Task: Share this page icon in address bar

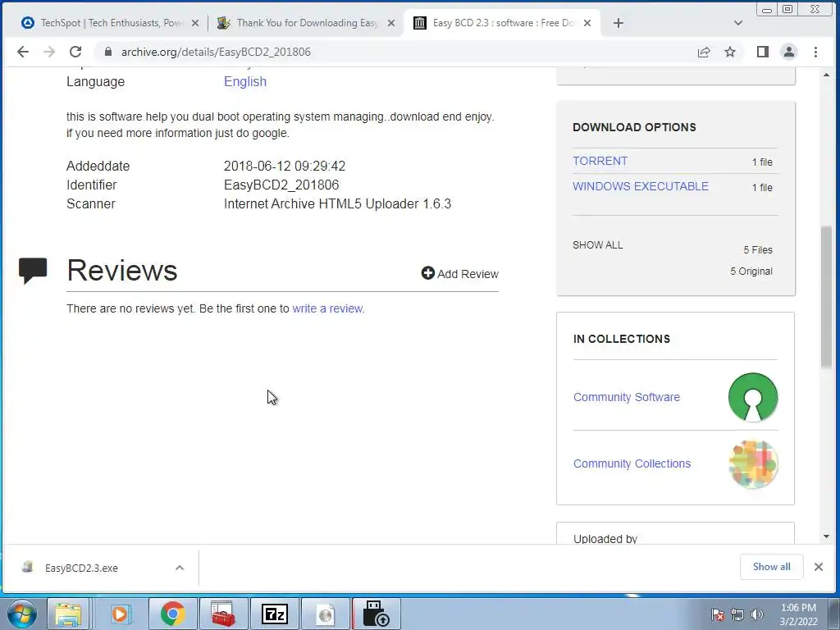Action: point(703,52)
